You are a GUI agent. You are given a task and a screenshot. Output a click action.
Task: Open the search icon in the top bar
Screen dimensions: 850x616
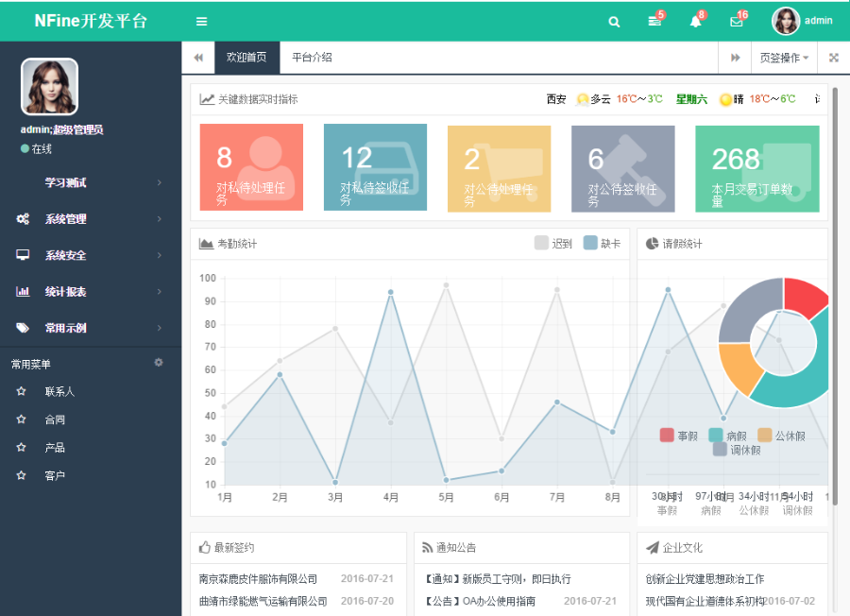[614, 21]
